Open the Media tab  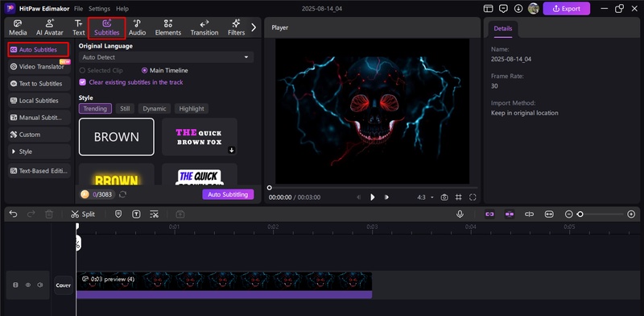click(18, 27)
